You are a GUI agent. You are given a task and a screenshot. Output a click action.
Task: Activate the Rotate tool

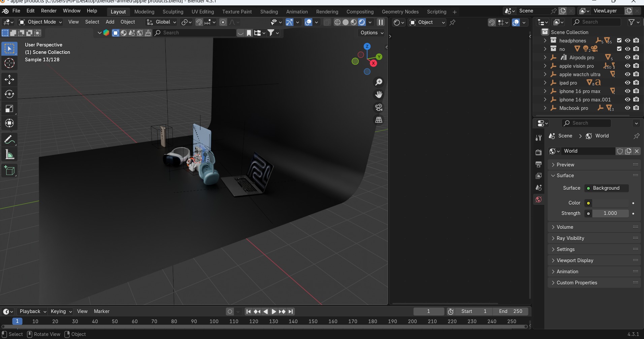click(x=9, y=94)
